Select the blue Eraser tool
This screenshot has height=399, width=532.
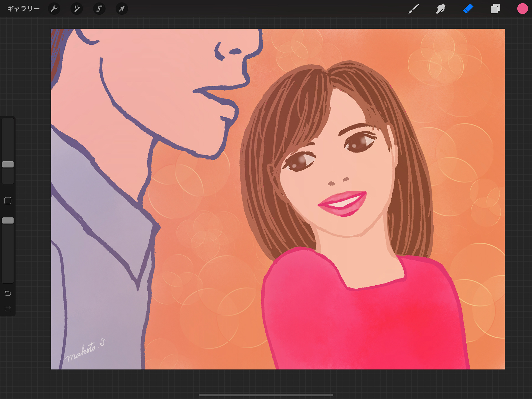(x=468, y=9)
